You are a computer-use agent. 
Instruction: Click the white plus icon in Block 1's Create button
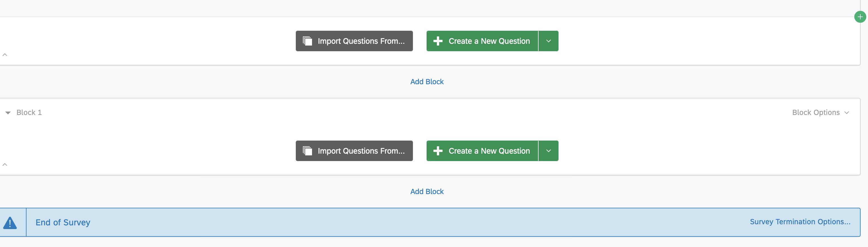click(x=438, y=151)
